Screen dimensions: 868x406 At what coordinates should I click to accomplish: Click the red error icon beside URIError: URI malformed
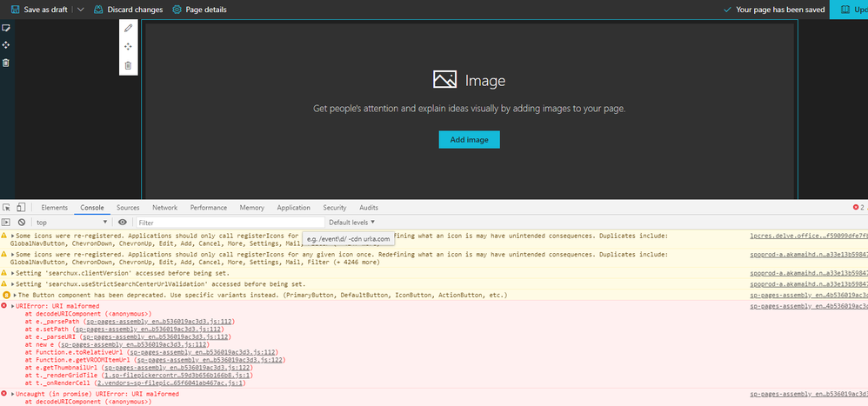pyautogui.click(x=4, y=306)
